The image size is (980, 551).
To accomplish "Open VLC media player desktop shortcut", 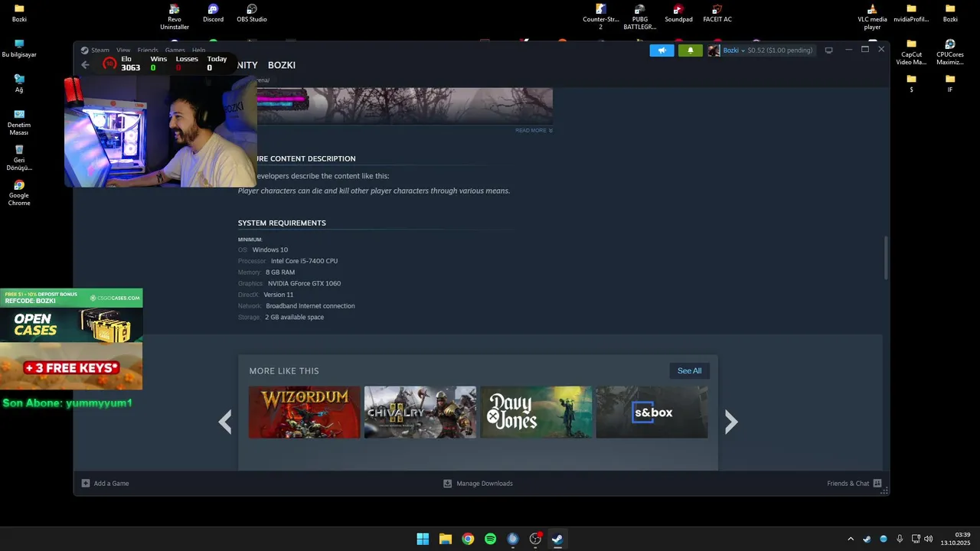I will [x=872, y=17].
